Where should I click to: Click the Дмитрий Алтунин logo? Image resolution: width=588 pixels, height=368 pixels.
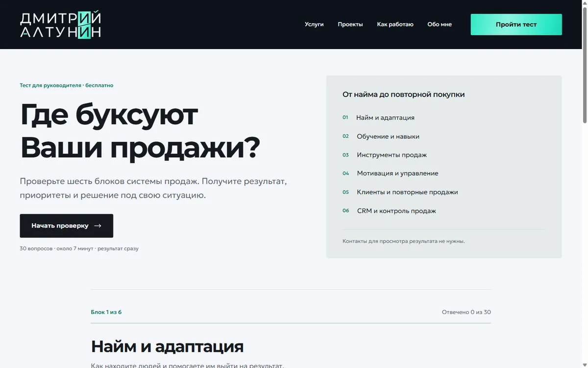coord(60,25)
